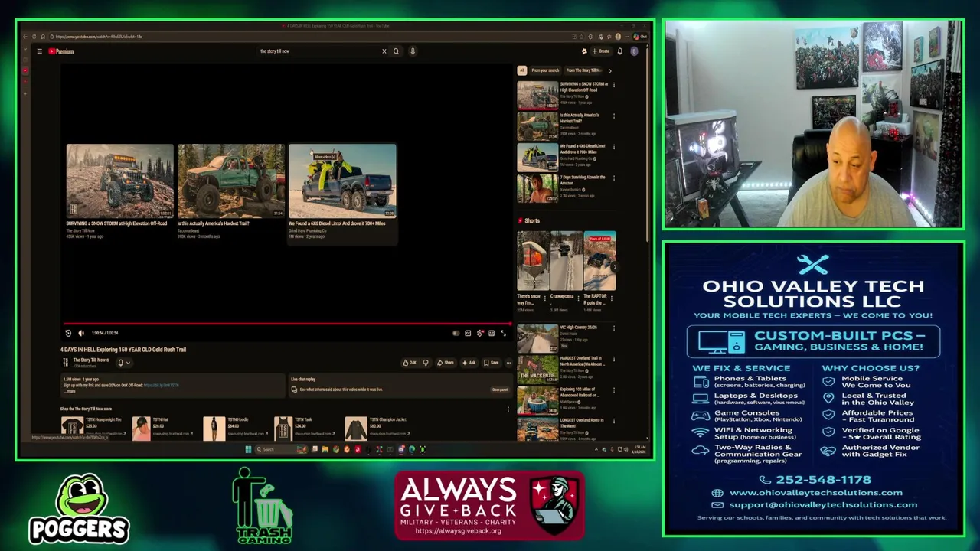This screenshot has height=551, width=980.
Task: Switch the player to theater mode
Action: [x=492, y=333]
